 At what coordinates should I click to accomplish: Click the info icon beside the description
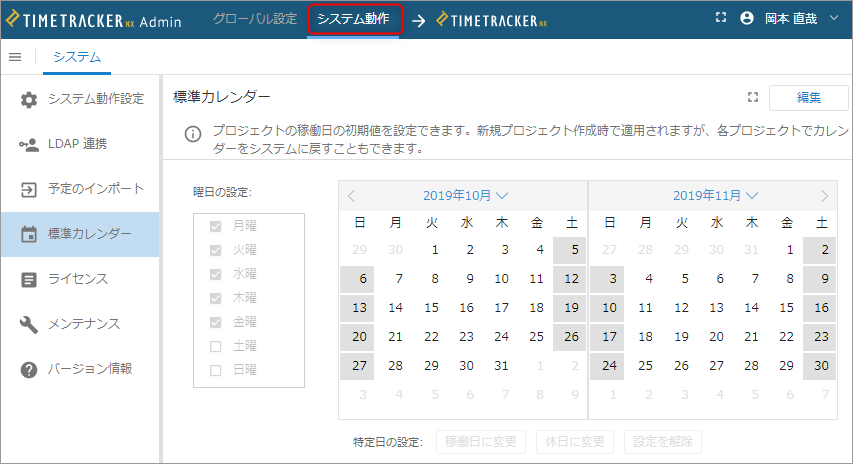pyautogui.click(x=193, y=134)
